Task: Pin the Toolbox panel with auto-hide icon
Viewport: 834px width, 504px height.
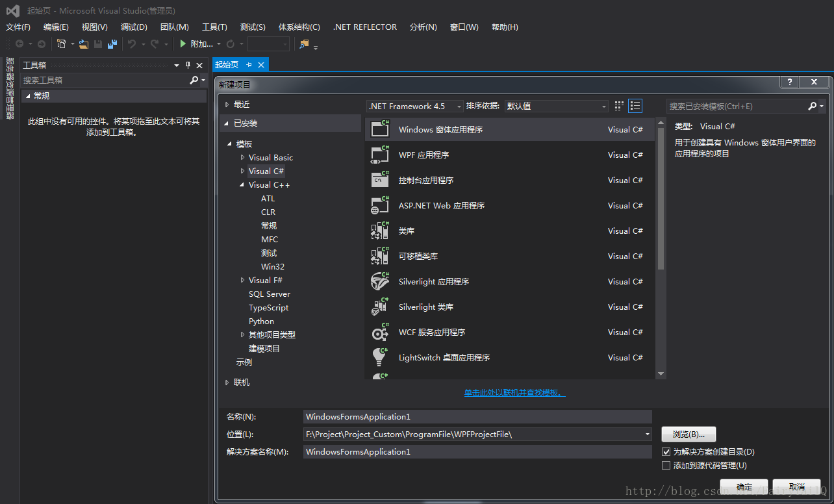Action: [x=188, y=65]
